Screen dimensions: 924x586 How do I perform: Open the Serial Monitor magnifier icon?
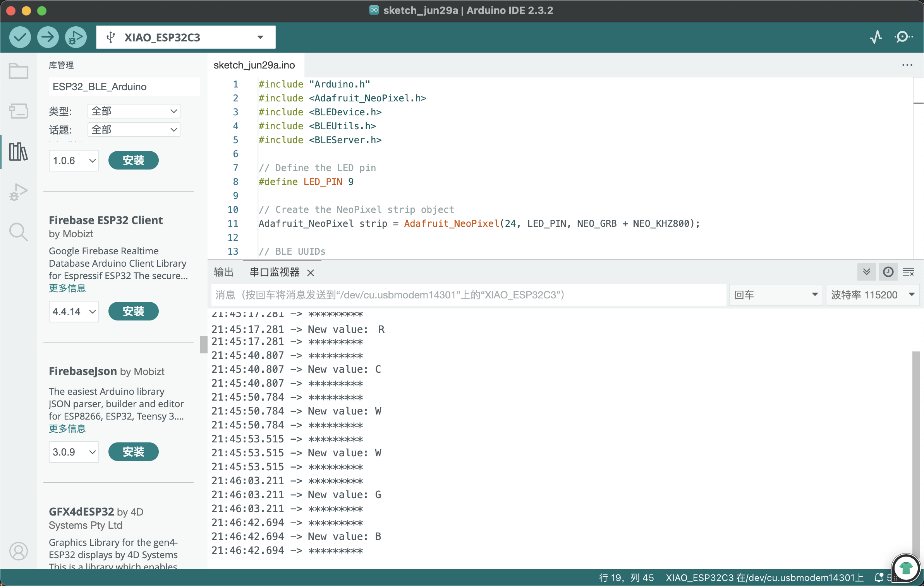[x=903, y=37]
